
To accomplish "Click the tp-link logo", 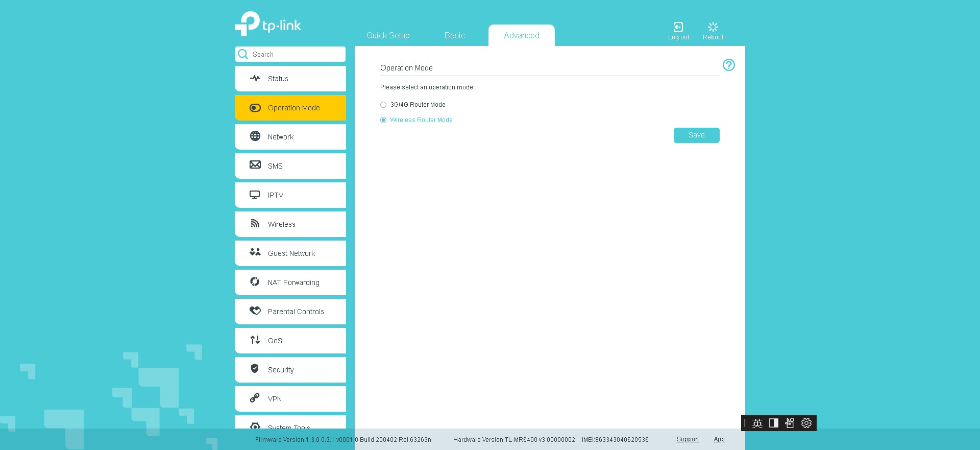I will tap(268, 24).
